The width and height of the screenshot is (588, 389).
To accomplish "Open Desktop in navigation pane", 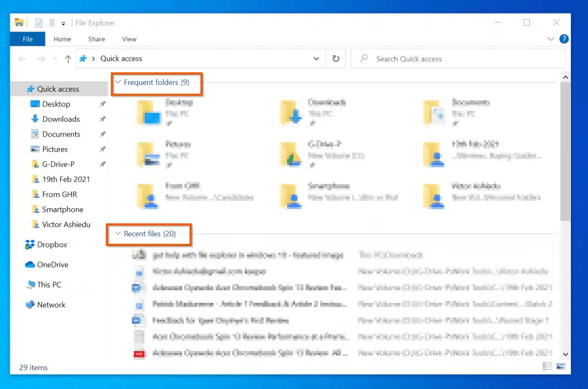I will [x=56, y=104].
